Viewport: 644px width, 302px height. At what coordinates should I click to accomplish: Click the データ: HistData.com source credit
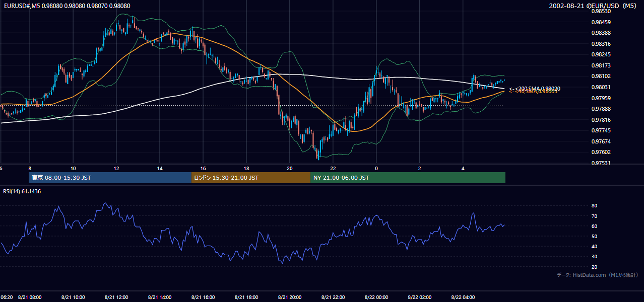click(x=597, y=275)
